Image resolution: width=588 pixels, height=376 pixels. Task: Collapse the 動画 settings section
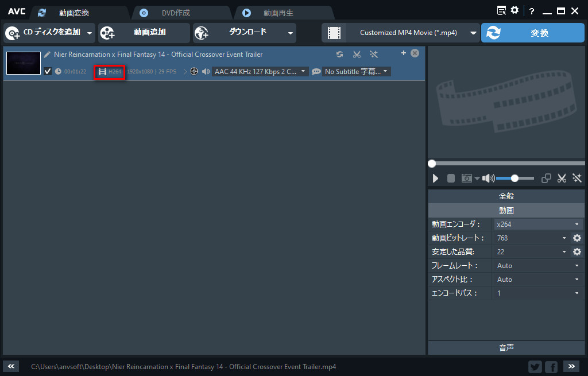(x=506, y=210)
